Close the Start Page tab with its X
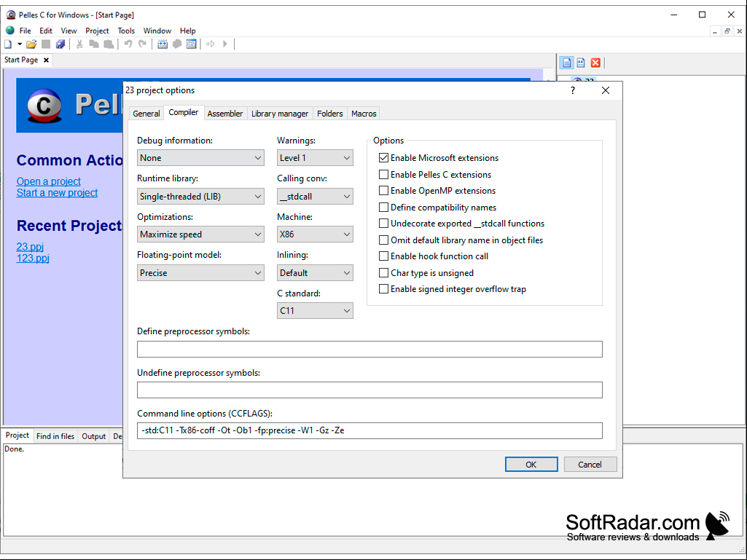 [x=46, y=60]
